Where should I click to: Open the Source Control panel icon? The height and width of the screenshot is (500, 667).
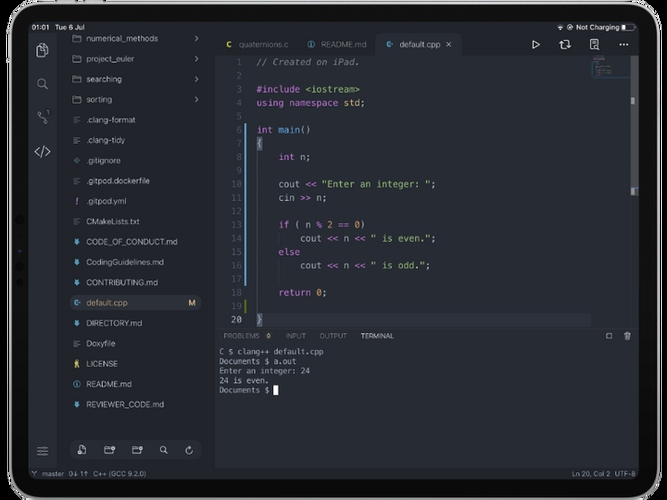point(42,118)
